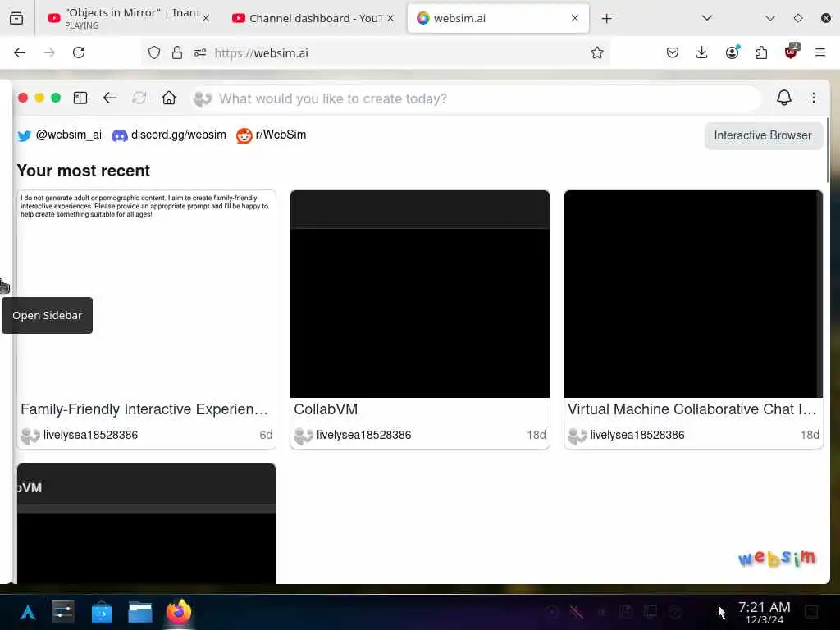
Task: Open the CollabVM project title
Action: coord(326,409)
